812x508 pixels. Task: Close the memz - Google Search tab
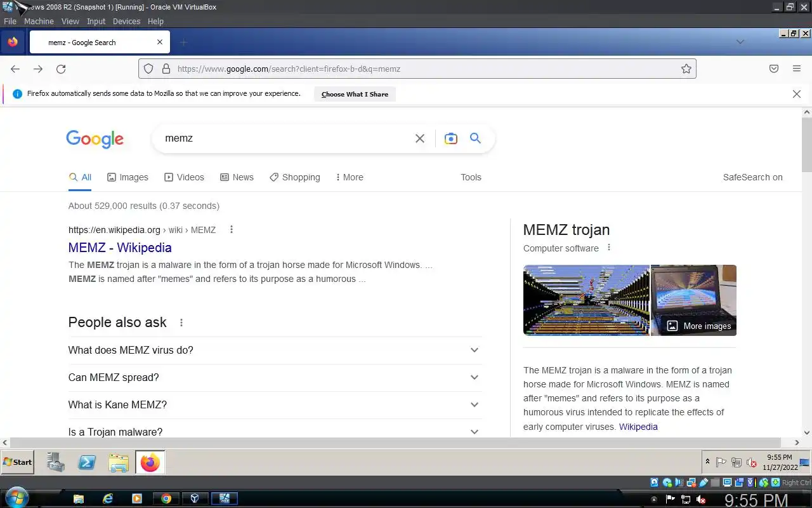coord(160,43)
